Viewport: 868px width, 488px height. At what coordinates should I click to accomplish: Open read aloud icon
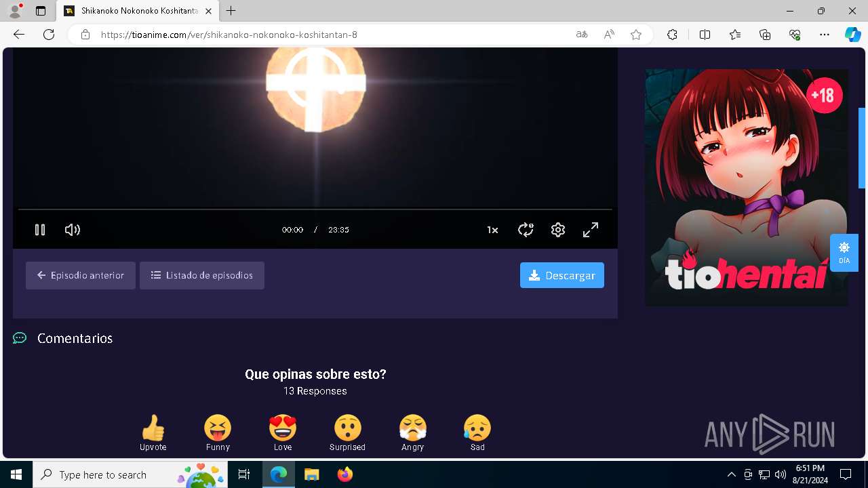609,35
